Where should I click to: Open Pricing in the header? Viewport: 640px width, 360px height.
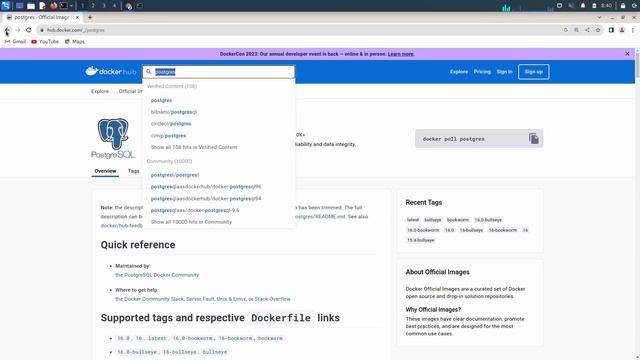[482, 72]
